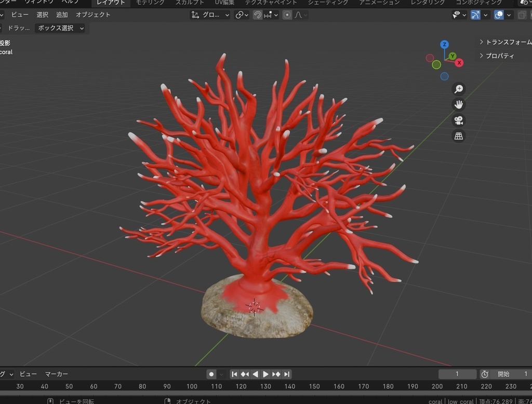This screenshot has width=532, height=404.
Task: Toggle camera view with the camera icon
Action: click(x=458, y=120)
